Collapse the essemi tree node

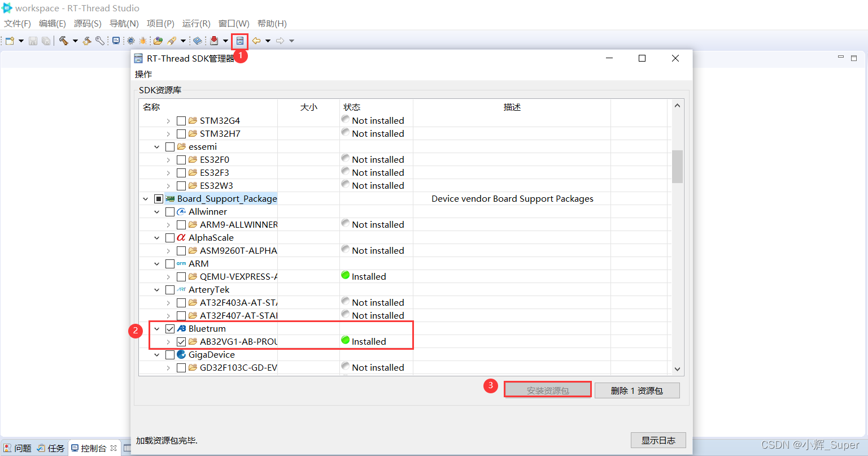click(157, 147)
